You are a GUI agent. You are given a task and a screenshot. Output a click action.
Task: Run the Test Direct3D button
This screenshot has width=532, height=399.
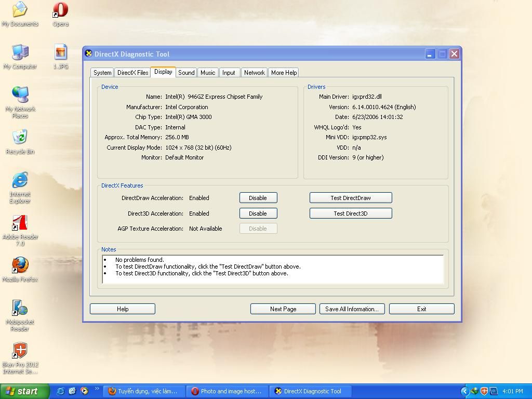[351, 214]
